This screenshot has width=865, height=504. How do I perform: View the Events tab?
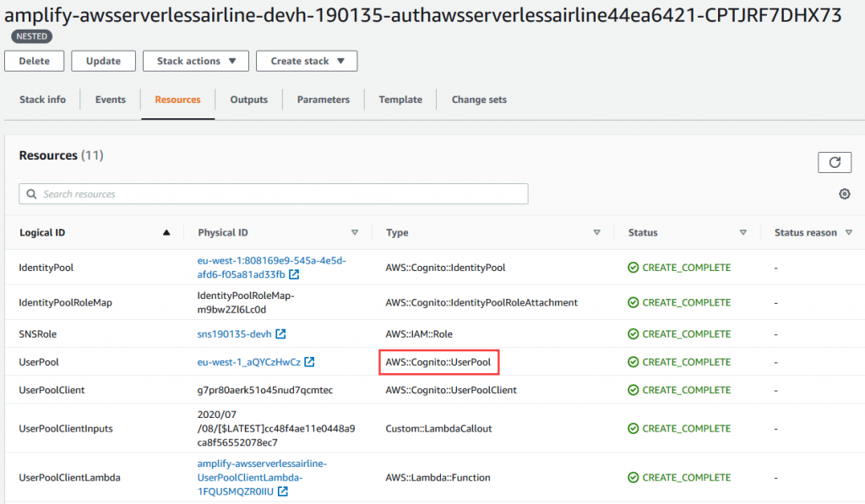pyautogui.click(x=109, y=100)
